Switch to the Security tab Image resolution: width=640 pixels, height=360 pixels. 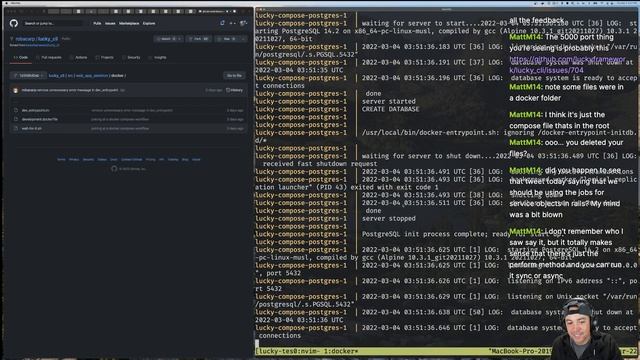(131, 58)
